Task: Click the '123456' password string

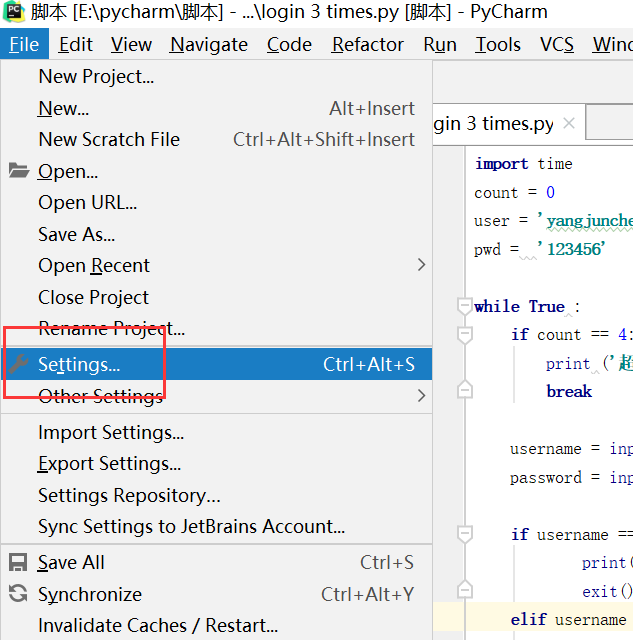Action: point(572,249)
